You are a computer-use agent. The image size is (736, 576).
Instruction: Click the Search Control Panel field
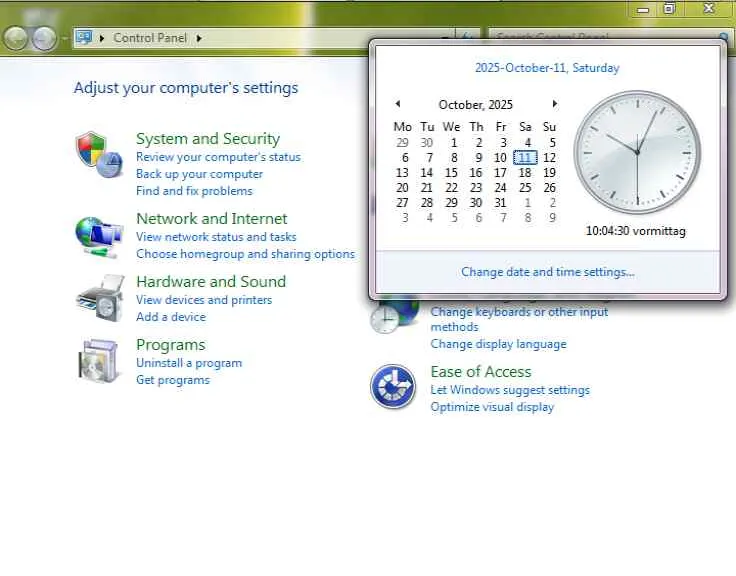(x=609, y=36)
